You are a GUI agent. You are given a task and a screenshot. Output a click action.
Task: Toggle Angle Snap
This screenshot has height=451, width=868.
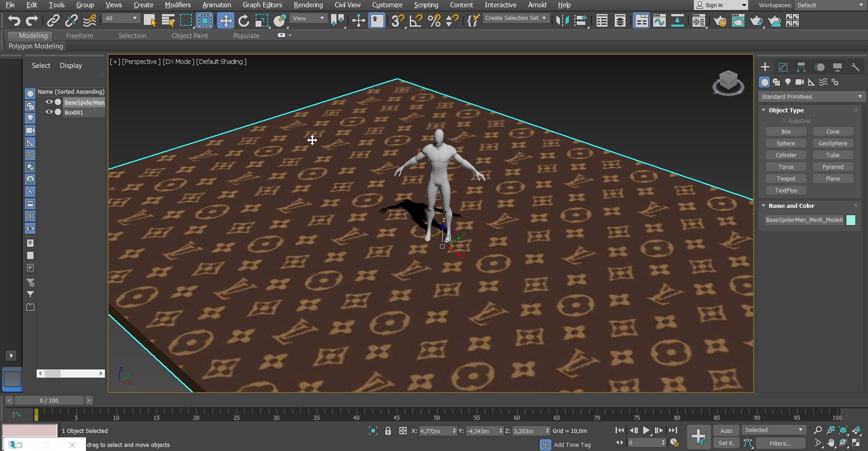pos(416,21)
